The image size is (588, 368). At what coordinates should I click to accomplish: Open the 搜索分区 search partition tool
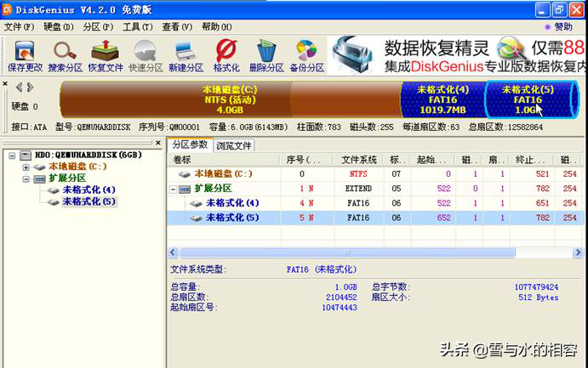point(66,56)
